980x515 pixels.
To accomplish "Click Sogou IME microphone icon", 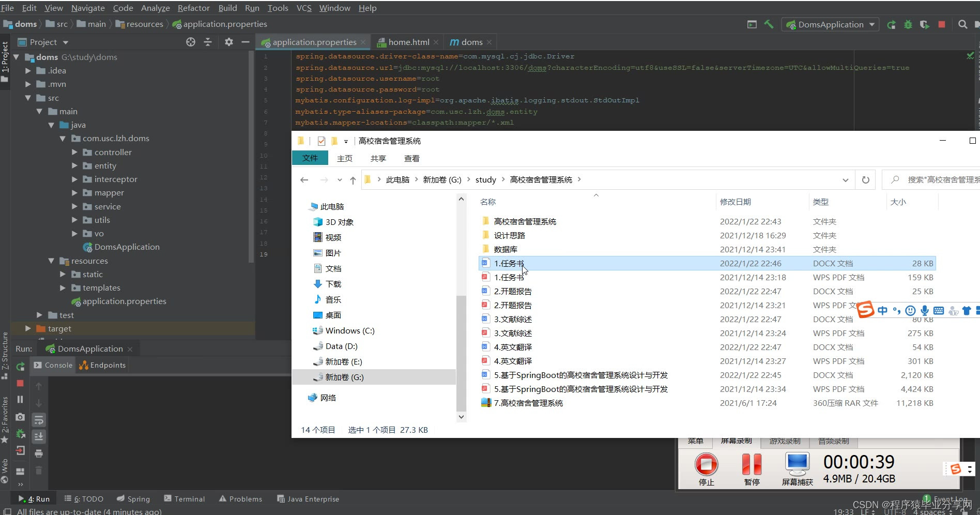I will click(925, 311).
